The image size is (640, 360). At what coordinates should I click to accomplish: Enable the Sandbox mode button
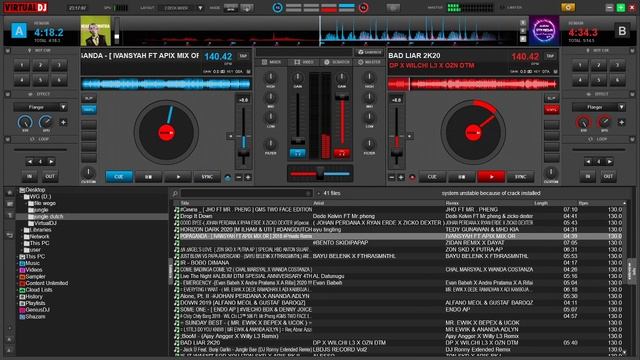pyautogui.click(x=369, y=52)
